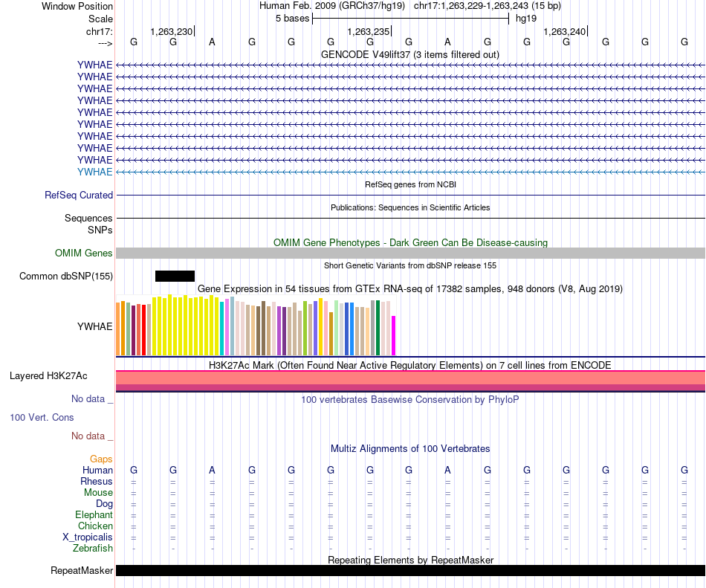Click the Zebrafish species label
This screenshot has width=706, height=588.
pos(93,548)
